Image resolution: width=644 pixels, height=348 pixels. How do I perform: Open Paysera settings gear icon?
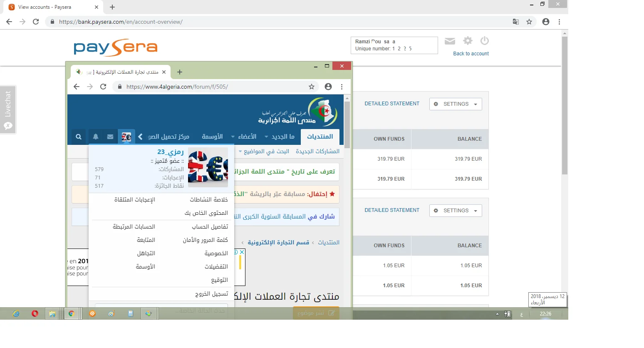tap(468, 41)
